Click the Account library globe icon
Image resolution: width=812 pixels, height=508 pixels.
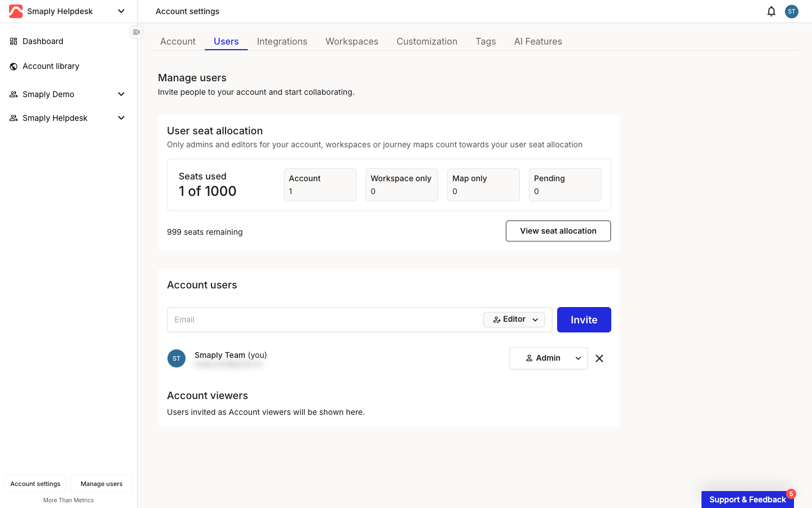pos(14,66)
